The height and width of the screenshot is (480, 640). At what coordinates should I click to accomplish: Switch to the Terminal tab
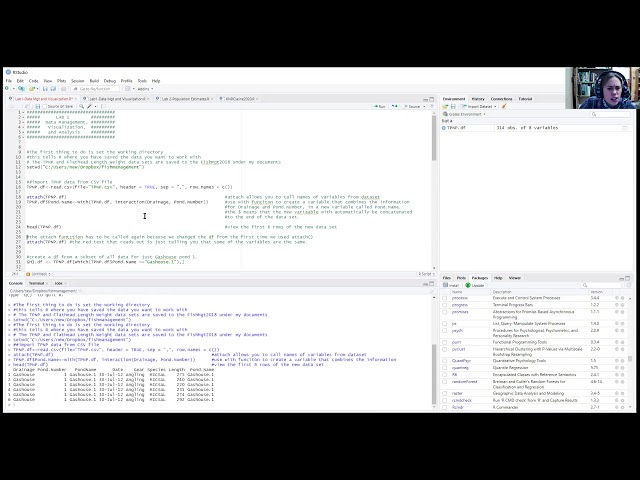(x=36, y=283)
